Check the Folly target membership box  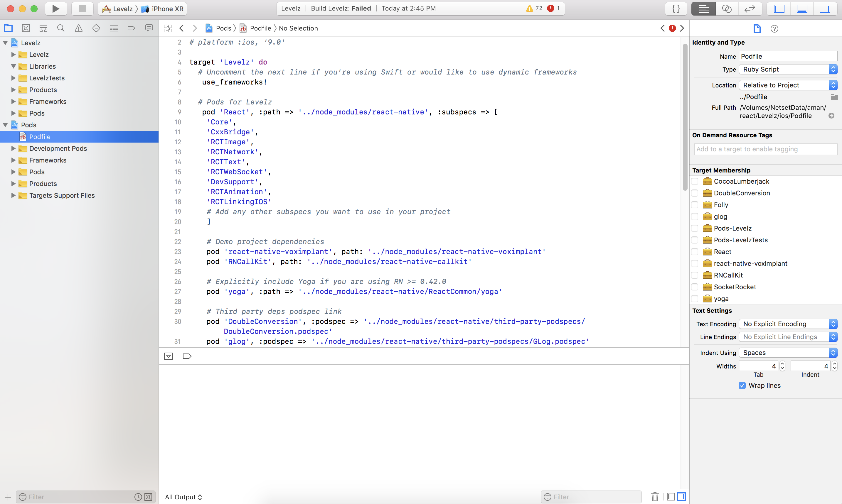click(695, 204)
